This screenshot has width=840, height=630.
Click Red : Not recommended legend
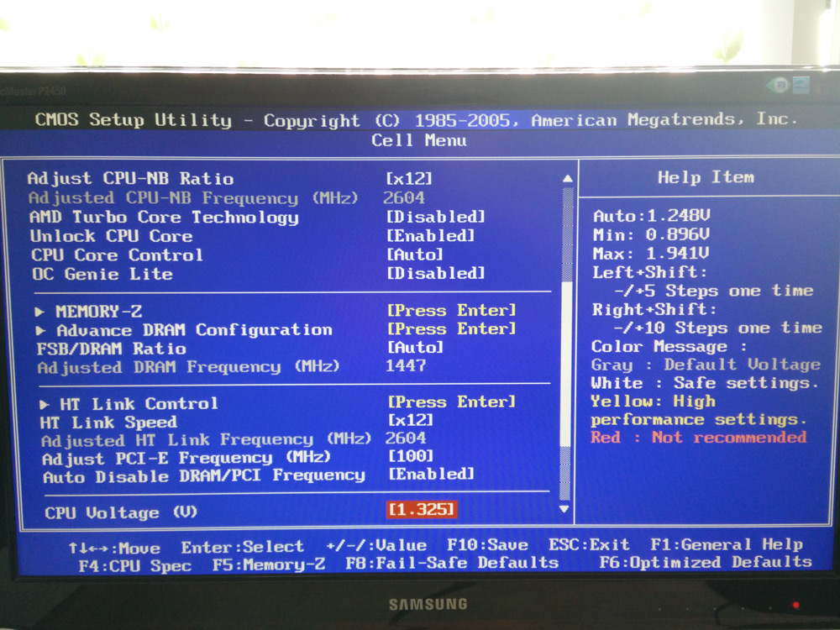pos(699,438)
